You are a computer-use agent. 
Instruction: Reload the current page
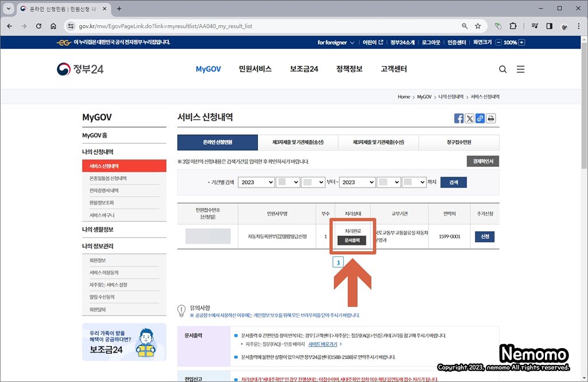[38, 26]
